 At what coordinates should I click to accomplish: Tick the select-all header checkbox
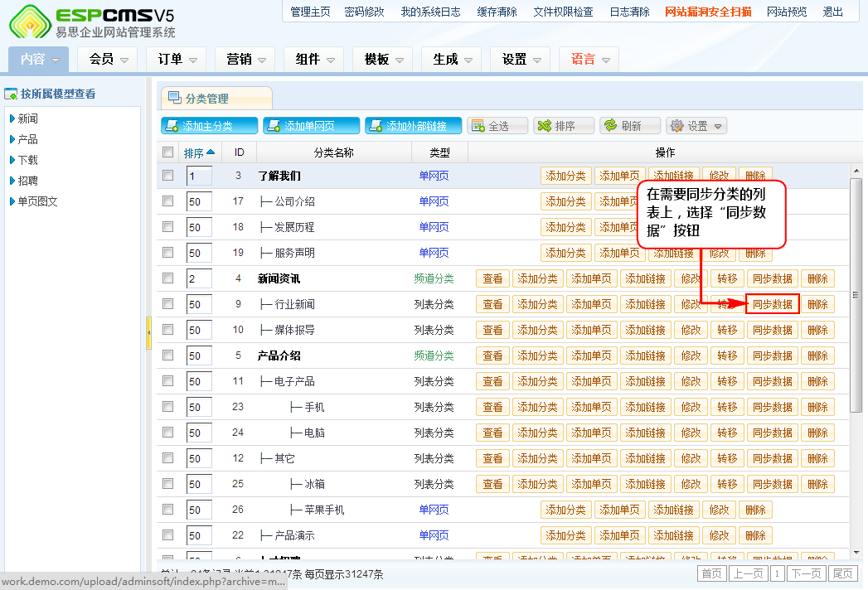click(167, 152)
